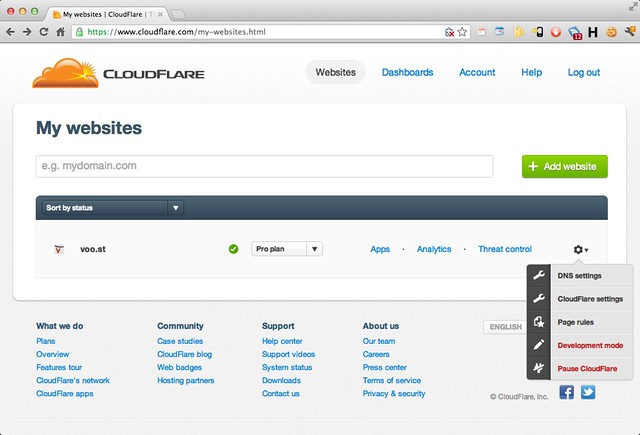This screenshot has width=640, height=435.
Task: Click the wrench icon beside CloudFlare settings
Action: 539,299
